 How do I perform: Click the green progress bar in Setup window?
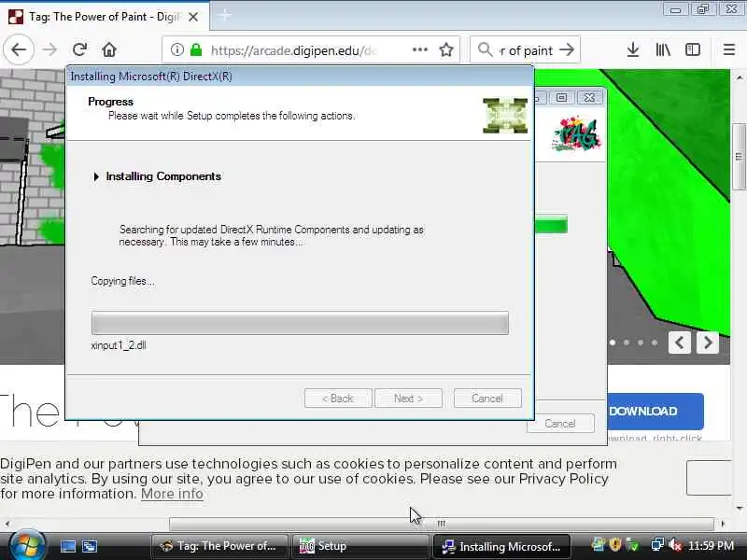click(x=551, y=225)
